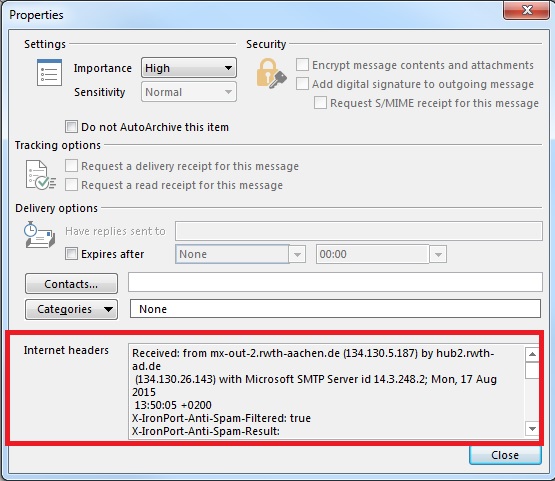555x481 pixels.
Task: Click the Internet headers scrollbar thumb
Action: click(x=532, y=370)
